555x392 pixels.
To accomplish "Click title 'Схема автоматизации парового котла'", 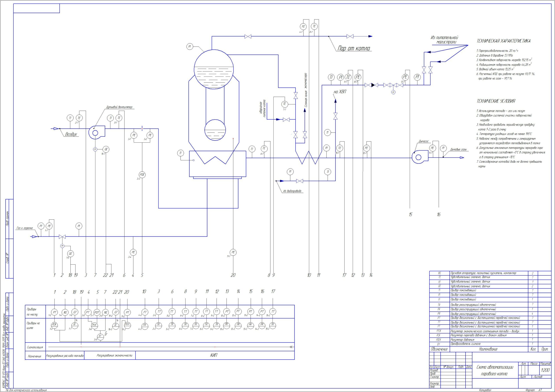I will (495, 370).
